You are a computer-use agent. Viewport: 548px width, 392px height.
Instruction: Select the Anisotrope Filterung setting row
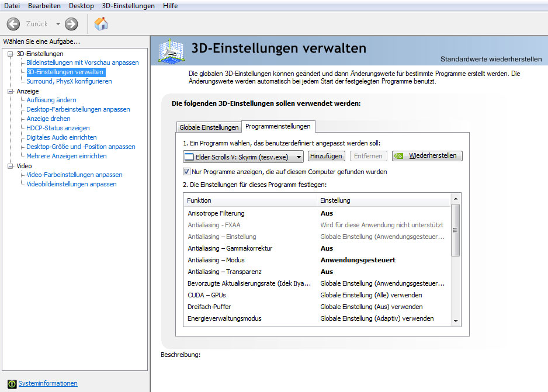(x=216, y=213)
